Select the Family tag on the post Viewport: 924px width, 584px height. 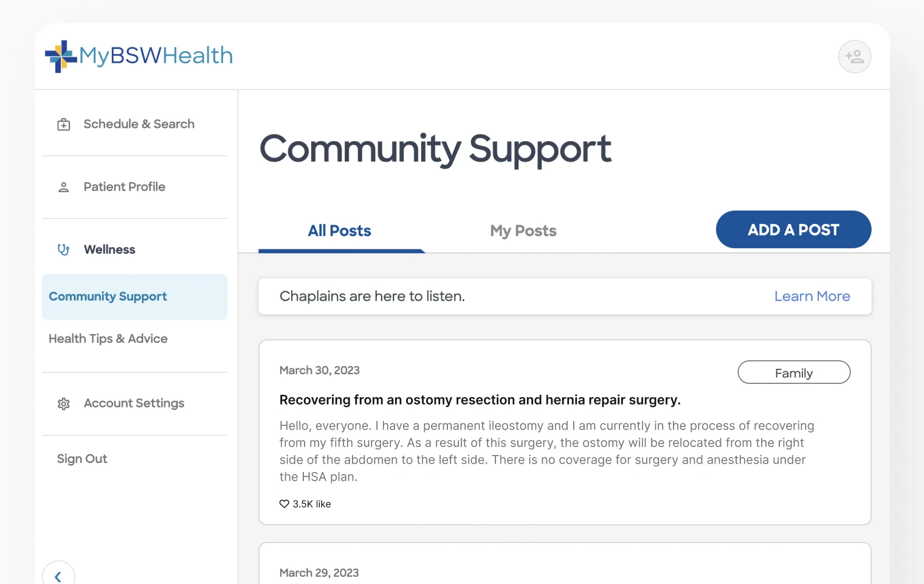pos(793,373)
